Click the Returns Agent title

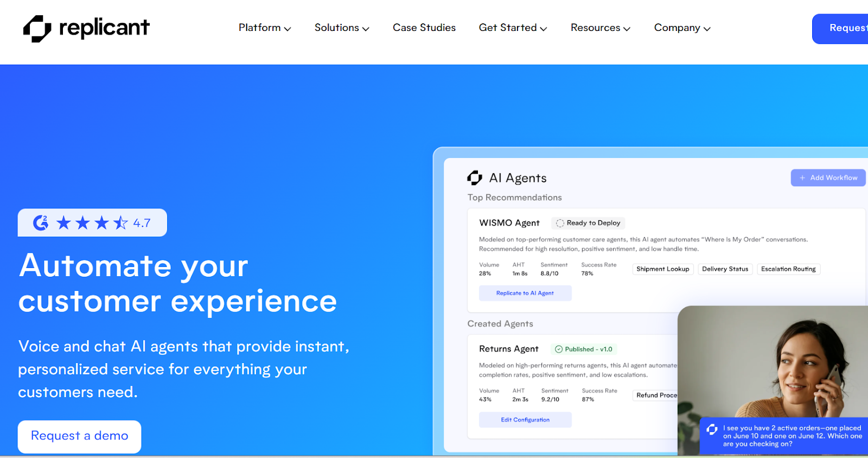point(509,349)
